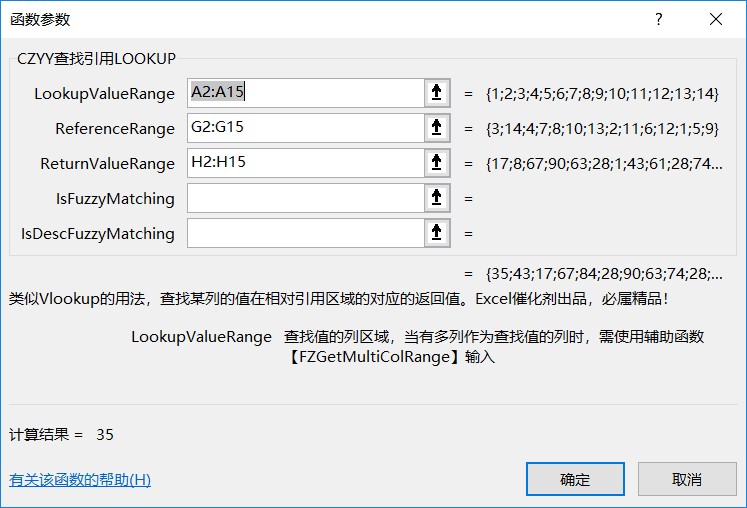Click the IsFuzzyMatching range selector arrow icon
Viewport: 747px width, 508px height.
pos(437,198)
